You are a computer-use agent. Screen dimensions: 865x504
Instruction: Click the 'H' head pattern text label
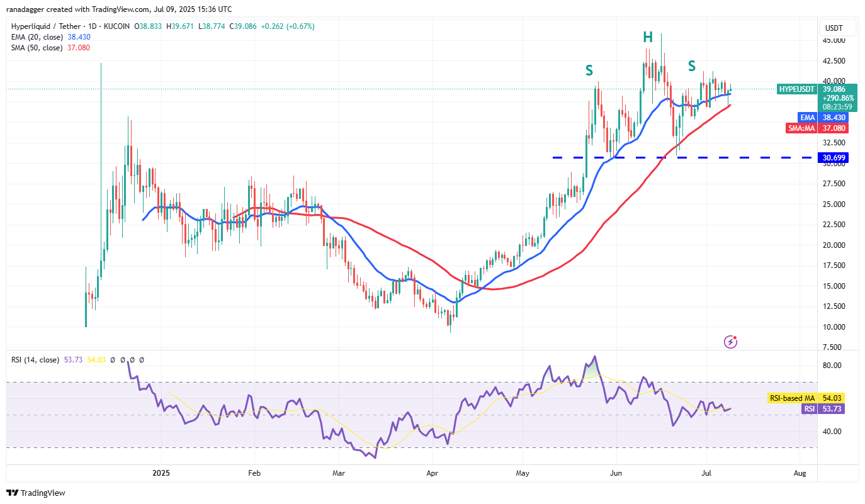[648, 38]
